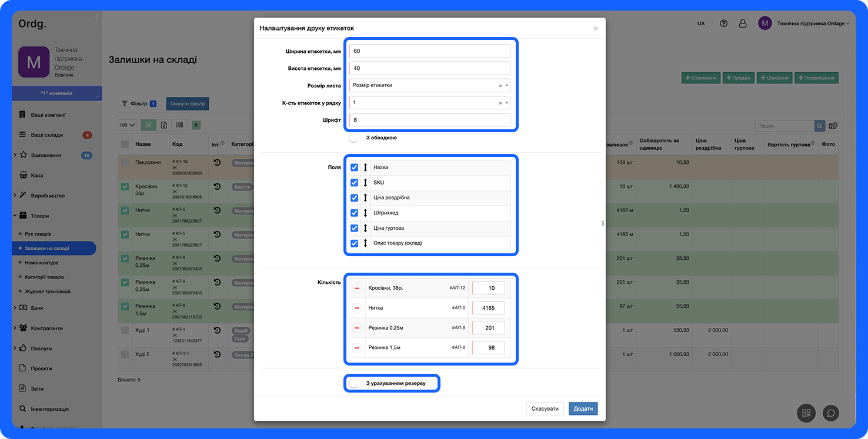Viewport: 868px width, 439px height.
Task: Uncheck the Назва field checkbox
Action: tap(354, 167)
